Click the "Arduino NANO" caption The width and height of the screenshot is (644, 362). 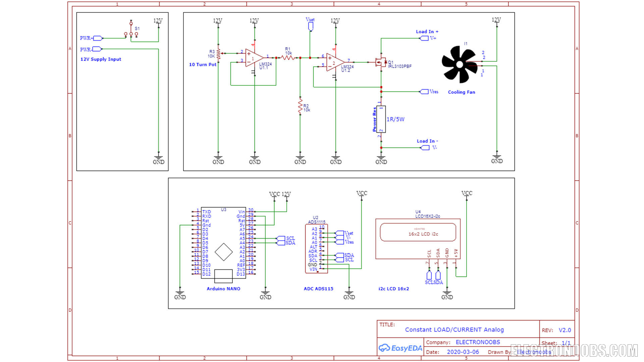pos(223,289)
